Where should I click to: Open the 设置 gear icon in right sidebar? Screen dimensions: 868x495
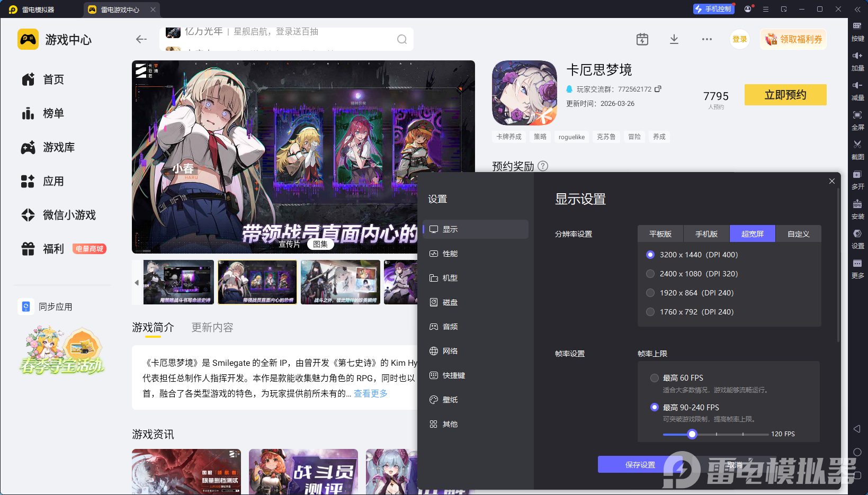point(857,233)
